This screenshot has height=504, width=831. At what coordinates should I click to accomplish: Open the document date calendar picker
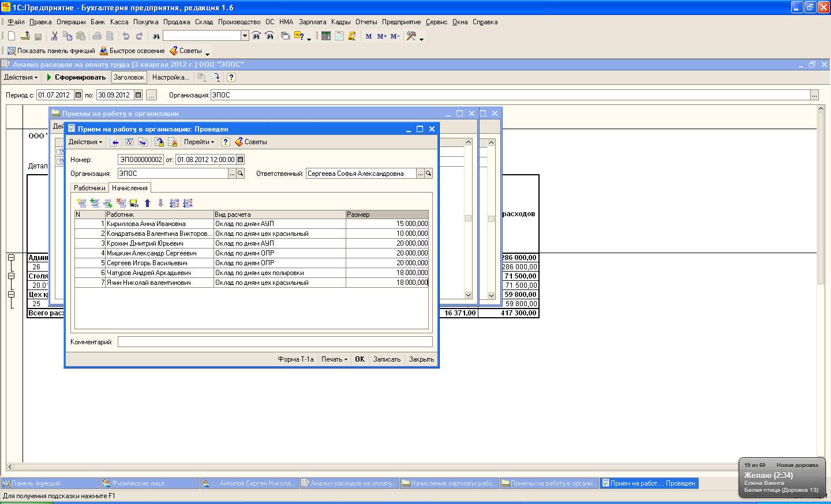pos(241,160)
